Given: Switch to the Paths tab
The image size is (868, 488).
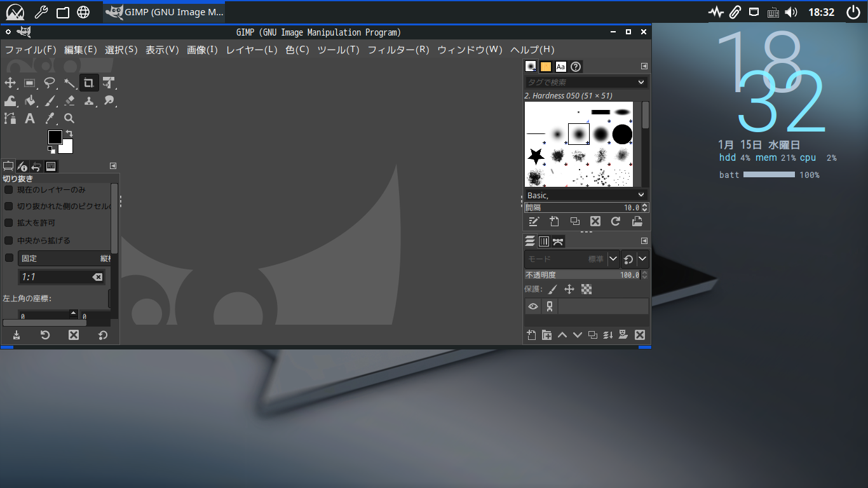Looking at the screenshot, I should click(x=558, y=241).
